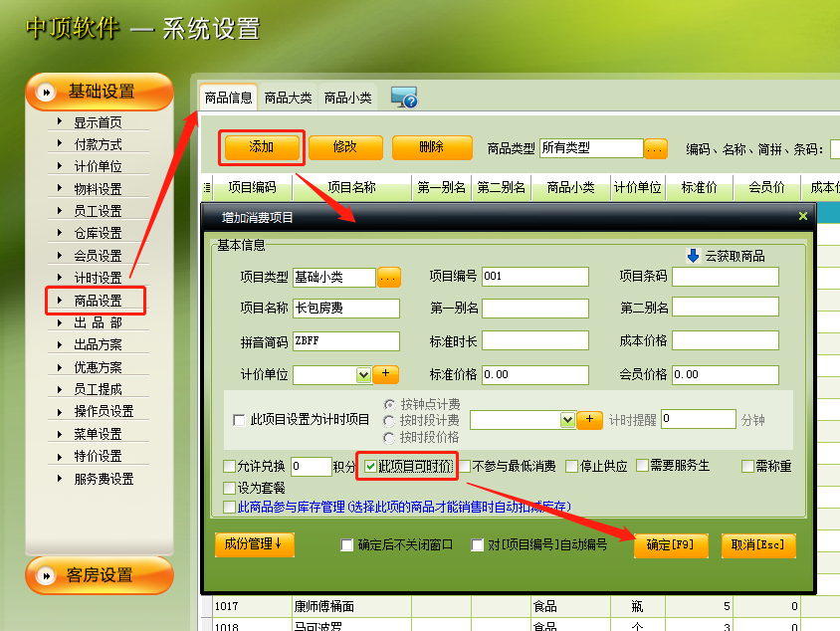The width and height of the screenshot is (840, 631).
Task: Add new unit with plus beside 计价单位
Action: click(385, 374)
